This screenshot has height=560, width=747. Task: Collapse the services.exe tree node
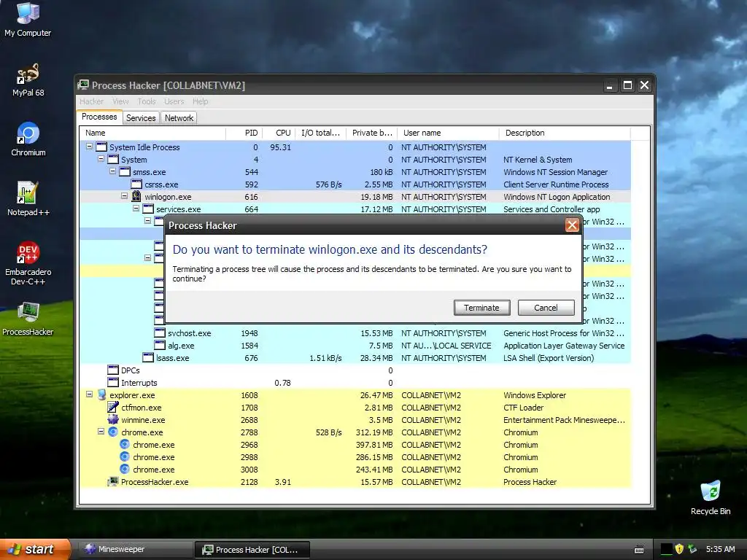(136, 209)
